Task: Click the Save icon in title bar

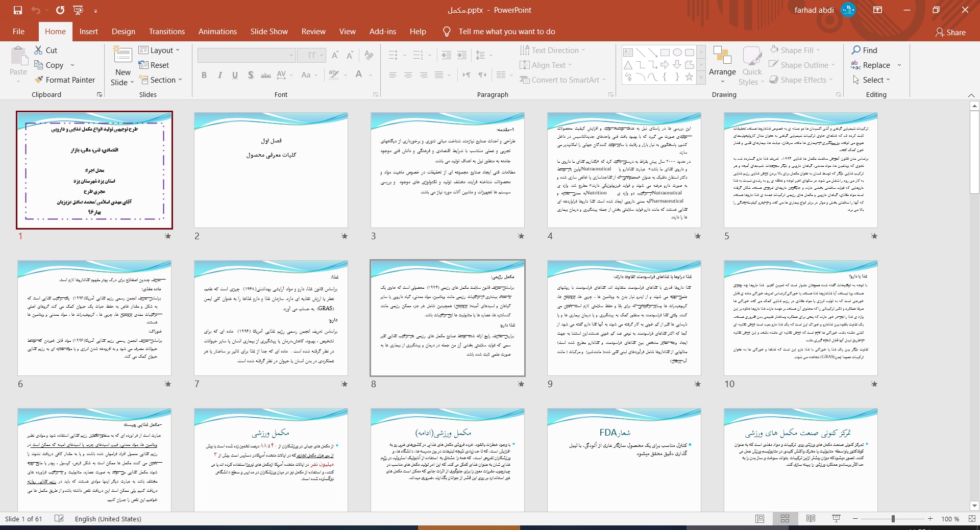Action: [x=18, y=10]
